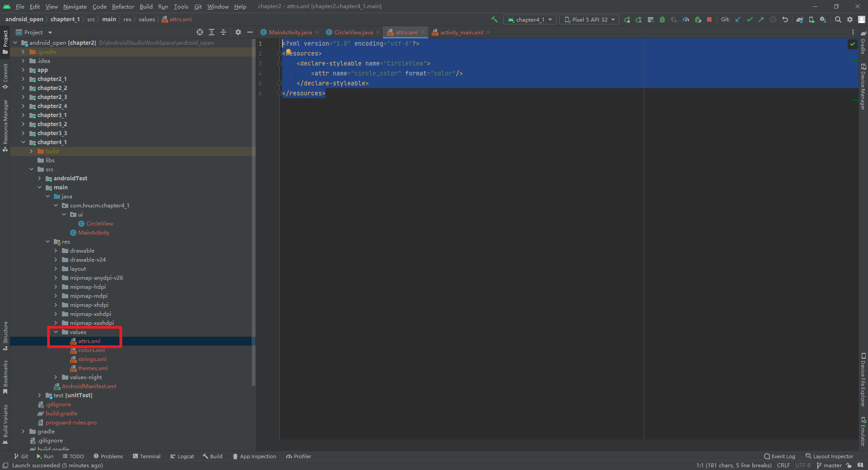Screen dimensions: 868x470
Task: Open Project panel gear options
Action: [x=238, y=32]
